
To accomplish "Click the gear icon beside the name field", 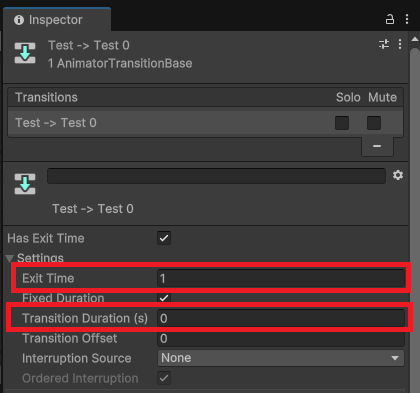I will (x=398, y=175).
